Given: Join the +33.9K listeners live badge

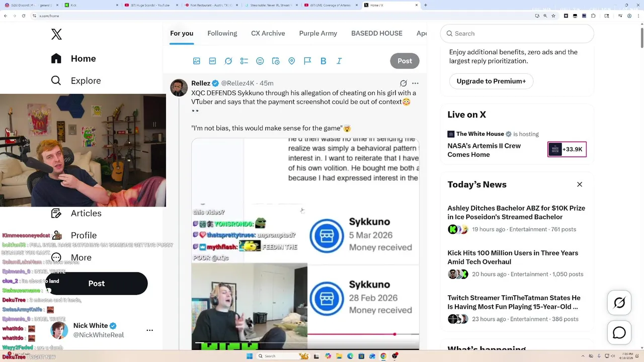Looking at the screenshot, I should (567, 149).
